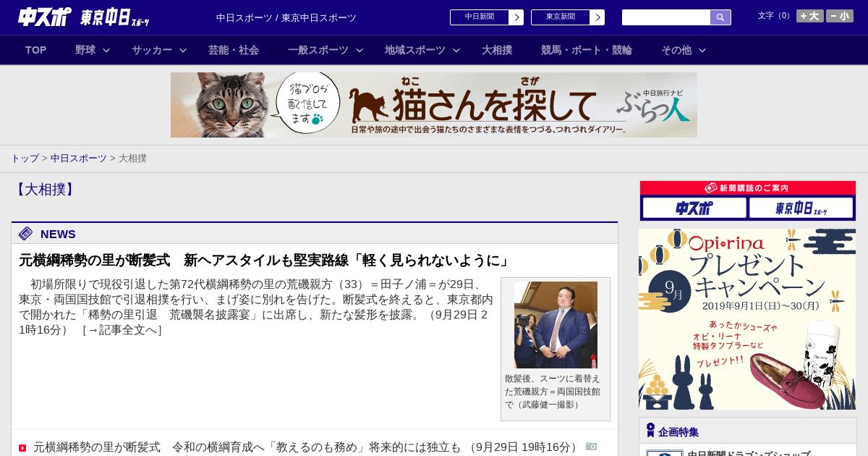Open the サッカー navigation menu

coord(152,50)
